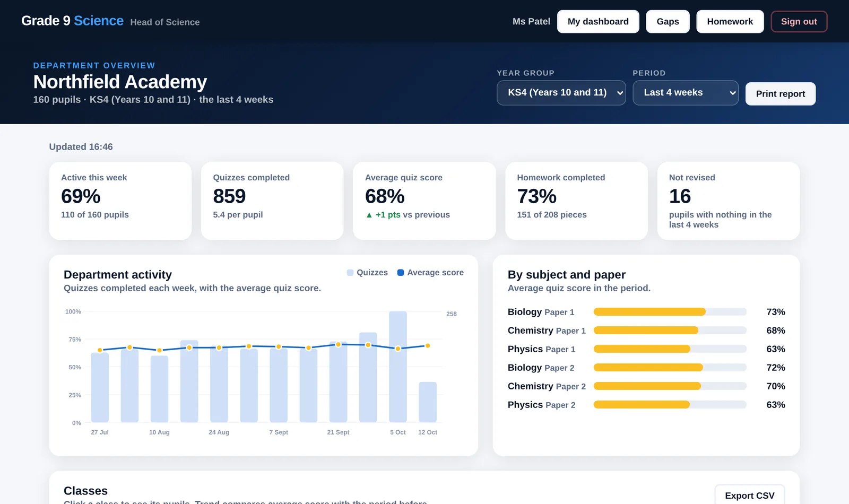Click the Average score legend swatch
This screenshot has width=849, height=504.
pos(401,273)
